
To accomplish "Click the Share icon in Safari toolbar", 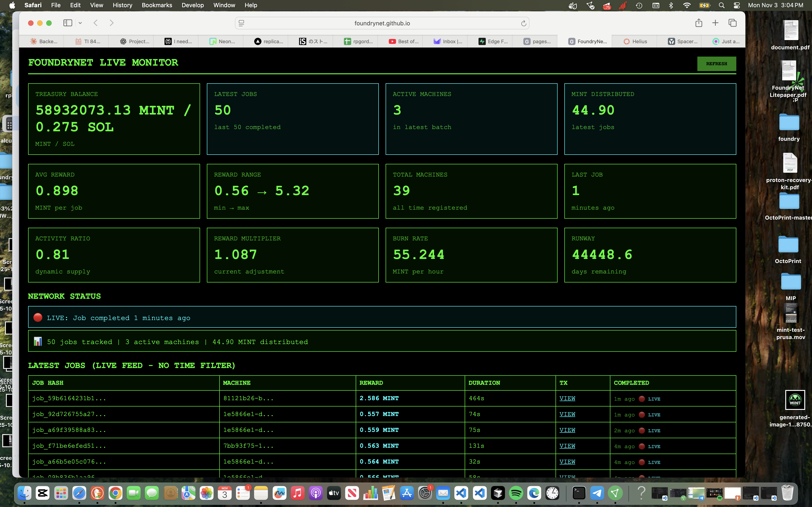I will point(699,23).
